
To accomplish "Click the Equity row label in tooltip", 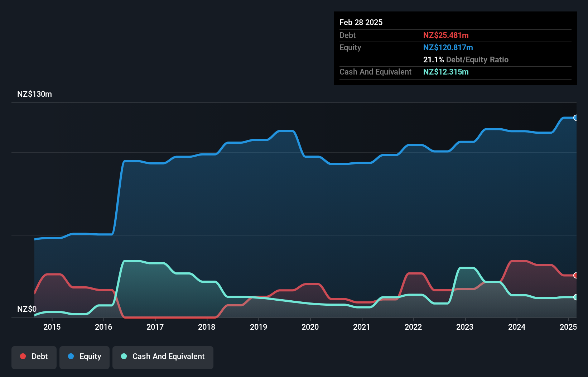I will 350,47.
